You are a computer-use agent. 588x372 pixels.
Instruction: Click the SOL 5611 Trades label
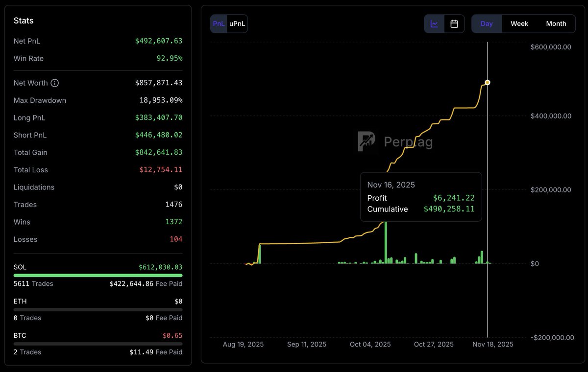(33, 284)
